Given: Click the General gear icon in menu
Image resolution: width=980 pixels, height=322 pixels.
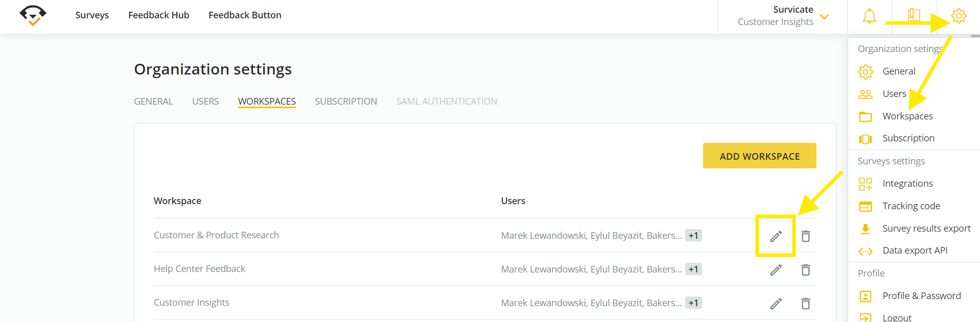Looking at the screenshot, I should 866,71.
